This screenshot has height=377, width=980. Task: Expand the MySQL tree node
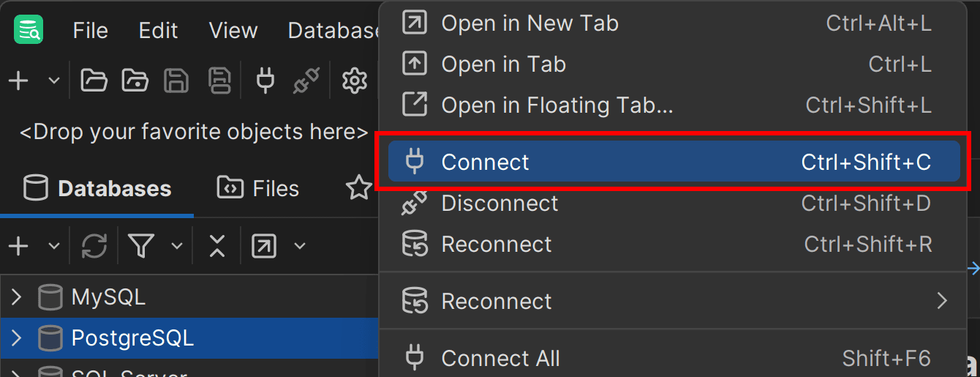(x=17, y=297)
